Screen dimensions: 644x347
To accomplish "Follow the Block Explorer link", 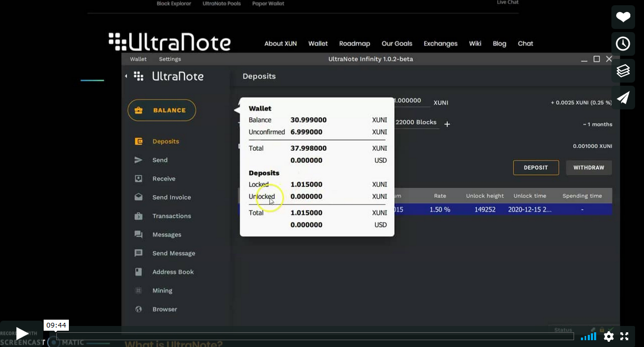I will click(x=174, y=4).
